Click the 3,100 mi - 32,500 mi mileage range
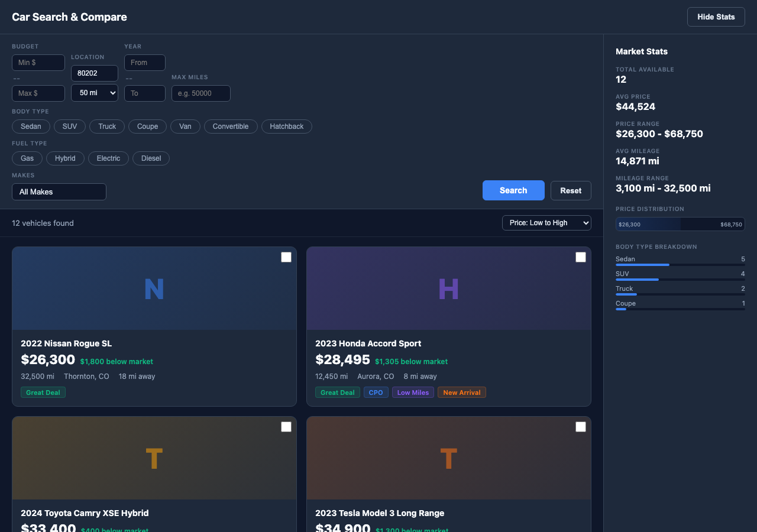757x532 pixels. point(663,188)
